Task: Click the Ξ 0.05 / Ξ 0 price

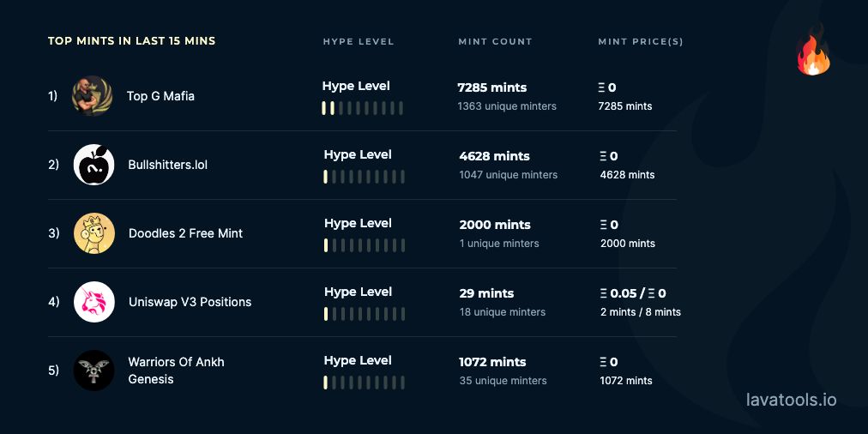Action: tap(633, 293)
